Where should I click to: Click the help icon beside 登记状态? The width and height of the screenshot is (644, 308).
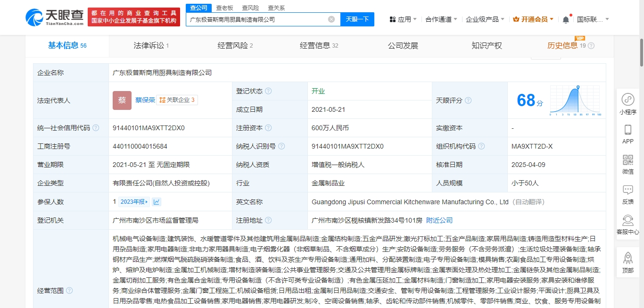pyautogui.click(x=268, y=91)
